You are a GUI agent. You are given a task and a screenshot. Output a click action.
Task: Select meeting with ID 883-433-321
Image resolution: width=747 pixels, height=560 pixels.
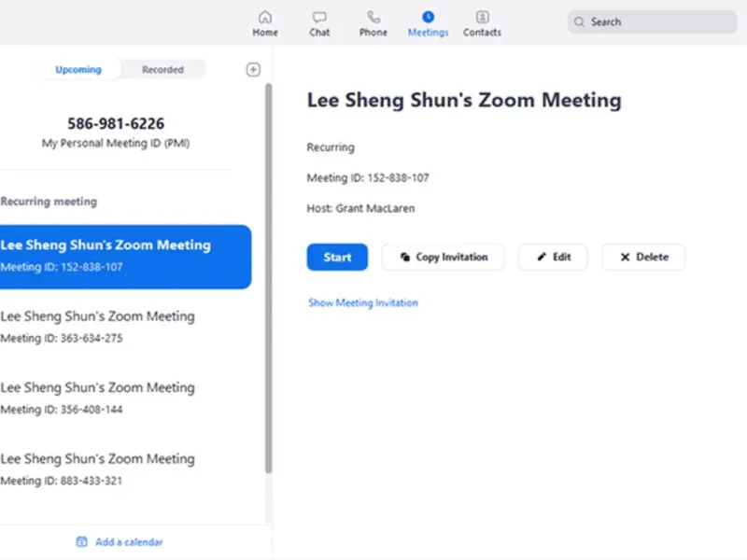[x=126, y=469]
